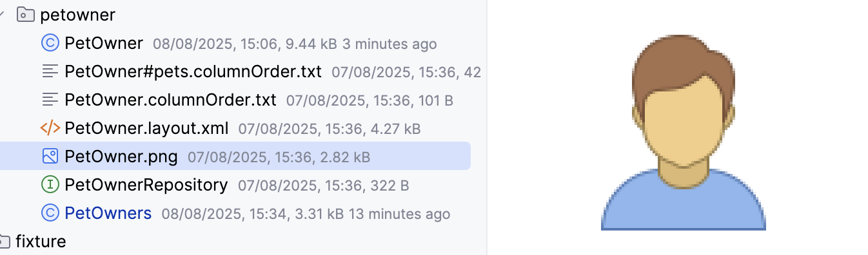Click the pet owner avatar image preview
The height and width of the screenshot is (255, 868).
pyautogui.click(x=684, y=132)
